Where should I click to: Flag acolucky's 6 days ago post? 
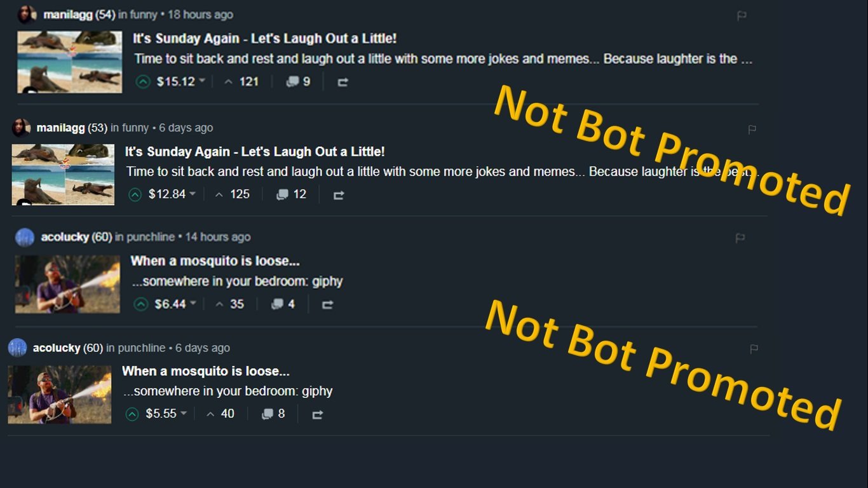click(754, 349)
